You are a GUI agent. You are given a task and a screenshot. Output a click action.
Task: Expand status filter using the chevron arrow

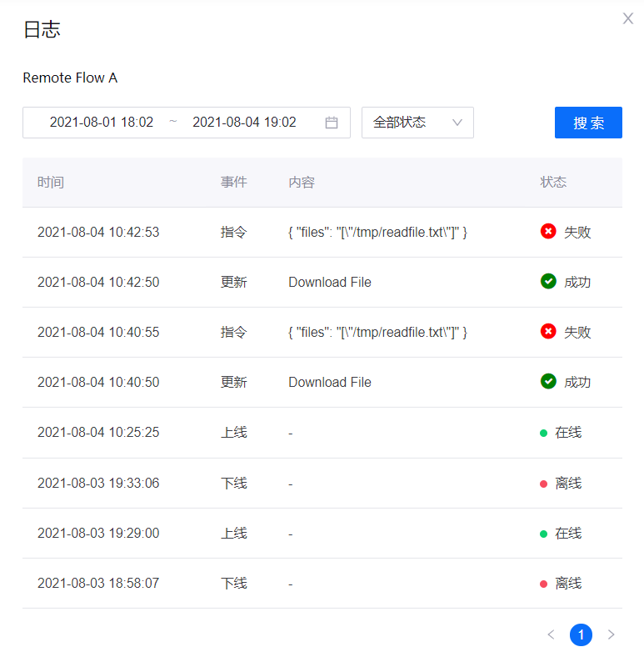(x=457, y=123)
